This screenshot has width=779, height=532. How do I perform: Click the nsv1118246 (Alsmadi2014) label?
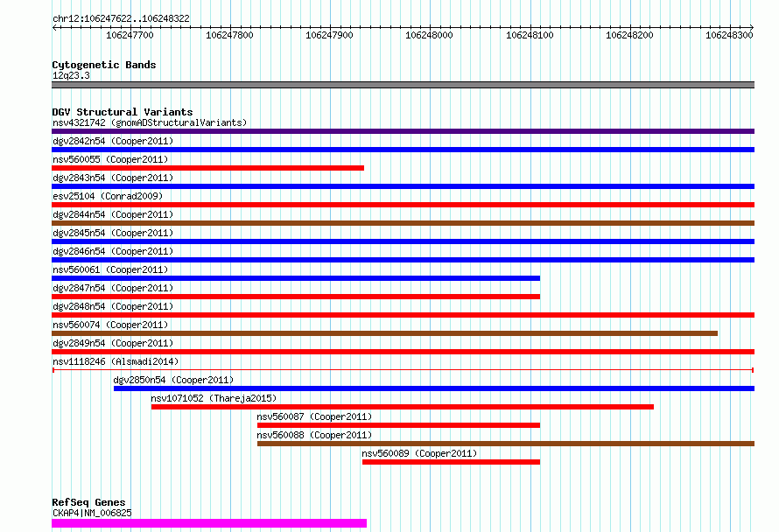click(x=116, y=361)
